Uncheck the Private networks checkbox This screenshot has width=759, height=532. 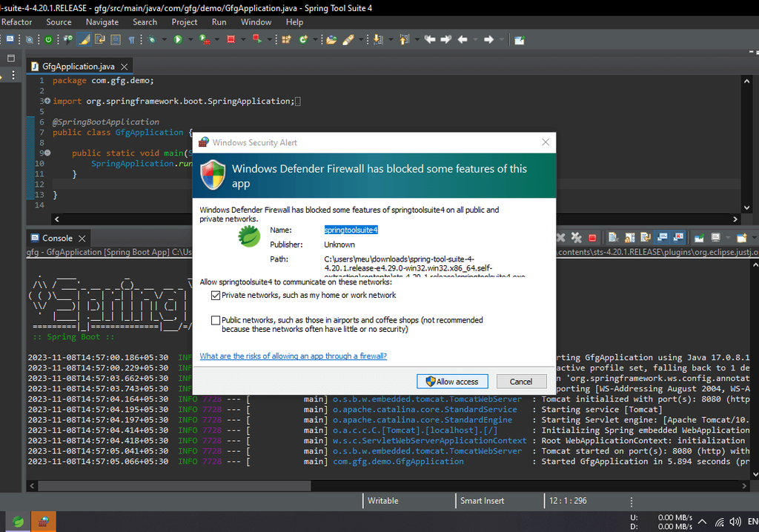216,296
